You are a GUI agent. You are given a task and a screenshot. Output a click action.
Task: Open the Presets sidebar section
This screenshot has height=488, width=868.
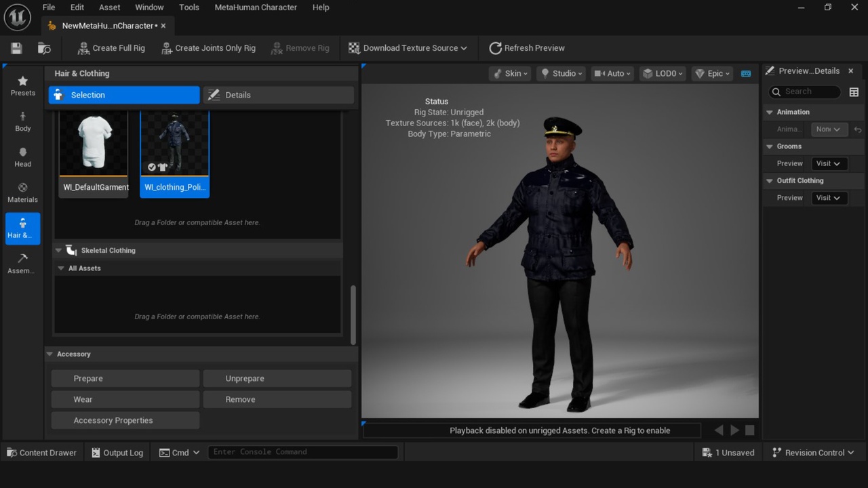[23, 86]
